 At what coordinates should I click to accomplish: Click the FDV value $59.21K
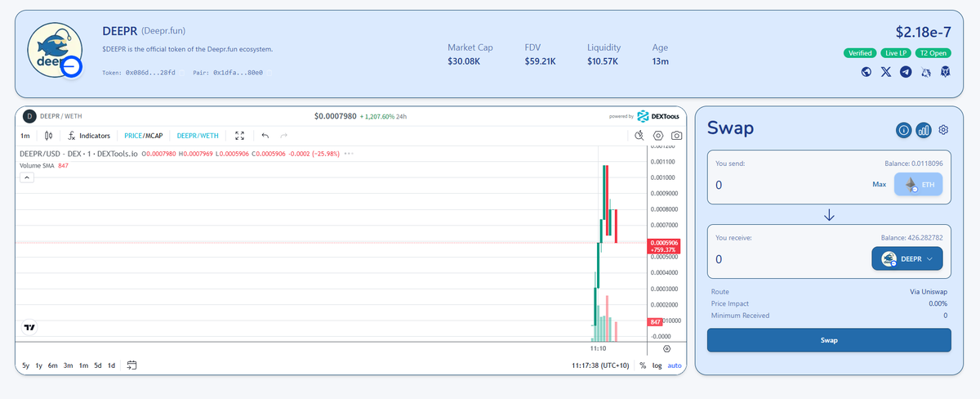(540, 61)
